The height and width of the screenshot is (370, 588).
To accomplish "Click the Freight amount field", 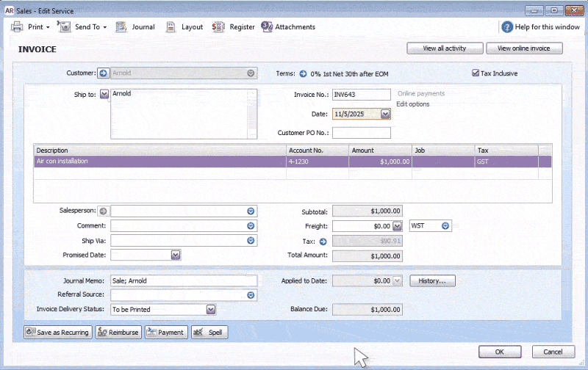I will pyautogui.click(x=362, y=226).
